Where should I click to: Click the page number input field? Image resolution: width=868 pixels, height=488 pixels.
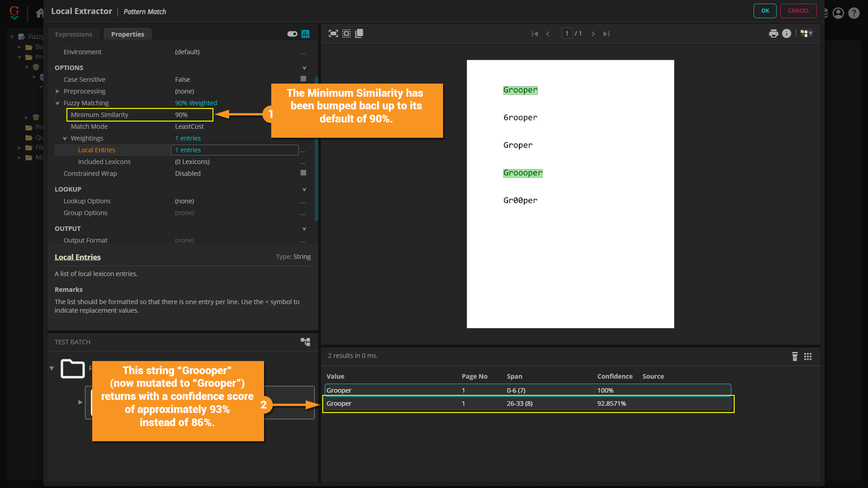[x=567, y=34]
